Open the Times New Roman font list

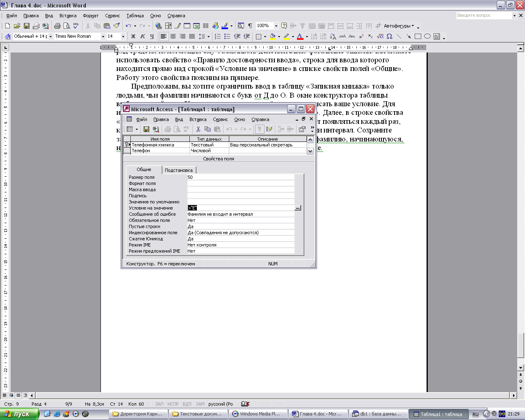point(103,37)
